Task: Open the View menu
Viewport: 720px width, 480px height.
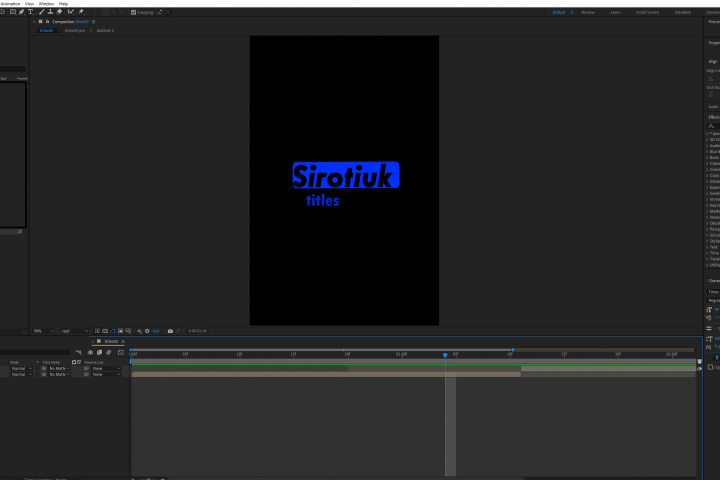Action: [x=29, y=4]
